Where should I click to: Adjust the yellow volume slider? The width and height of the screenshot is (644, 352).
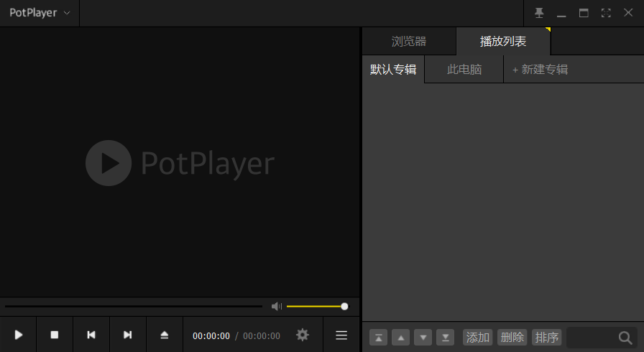[318, 306]
